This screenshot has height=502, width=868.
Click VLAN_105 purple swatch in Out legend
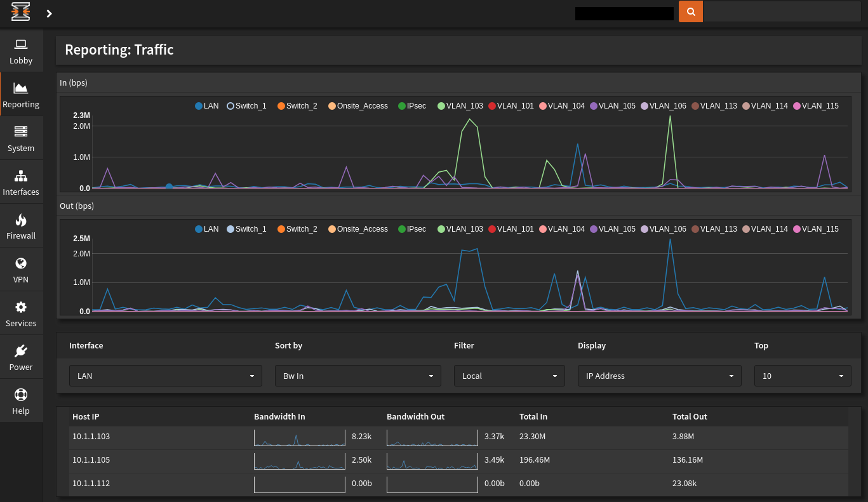[594, 229]
